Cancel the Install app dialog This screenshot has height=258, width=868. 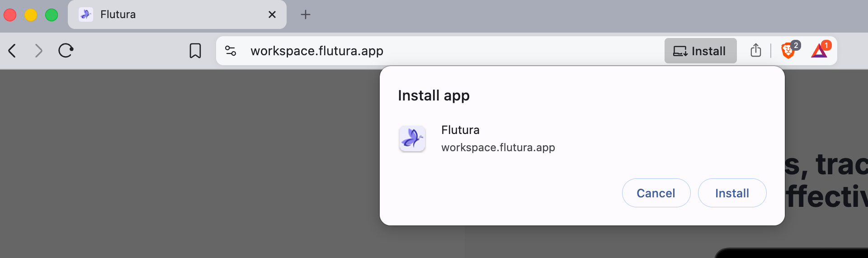656,193
